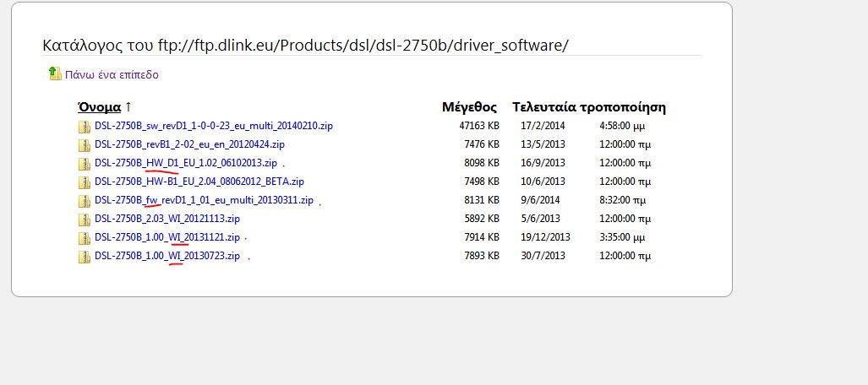Sort by Τελευταία τροποποίηση column header
The height and width of the screenshot is (385, 868).
[589, 107]
